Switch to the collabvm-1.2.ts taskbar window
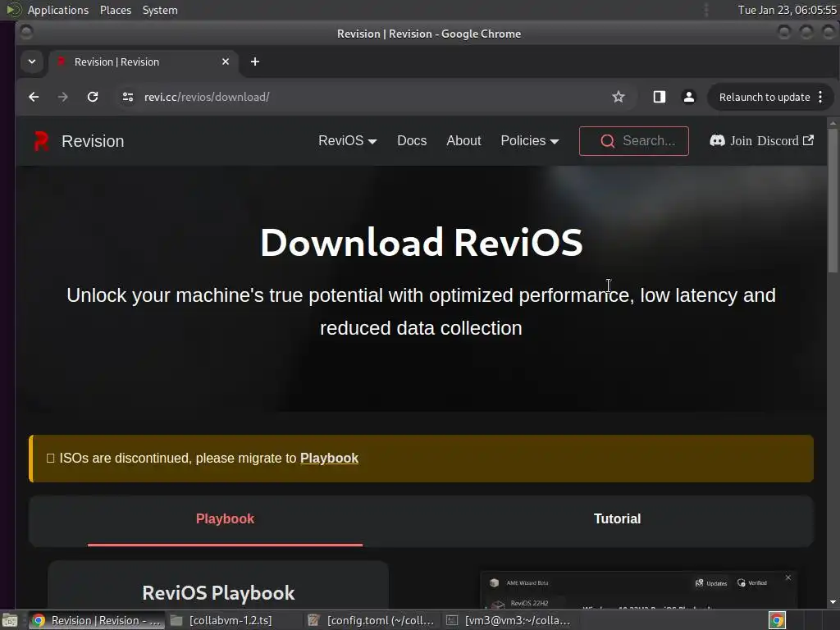Viewport: 840px width, 630px height. click(221, 620)
